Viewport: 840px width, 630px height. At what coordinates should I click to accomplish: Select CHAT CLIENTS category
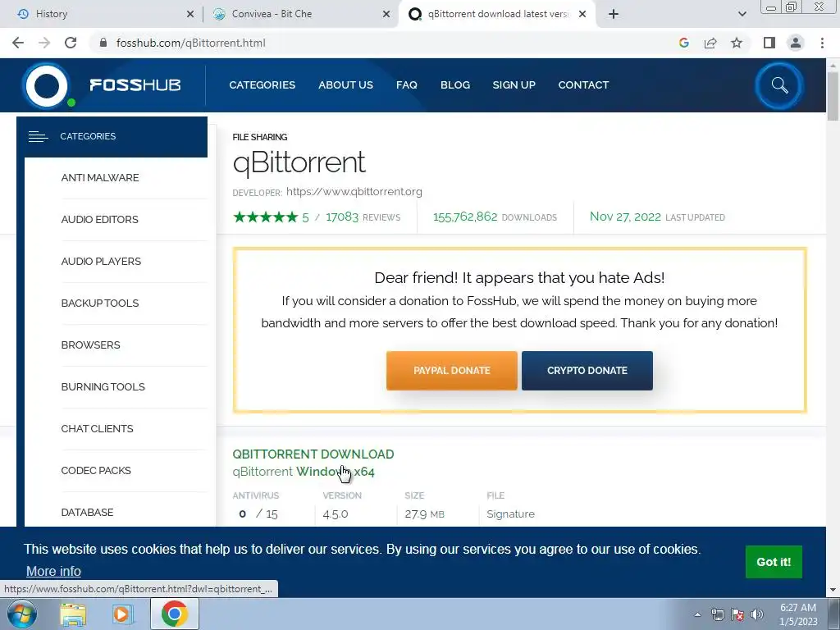point(97,428)
